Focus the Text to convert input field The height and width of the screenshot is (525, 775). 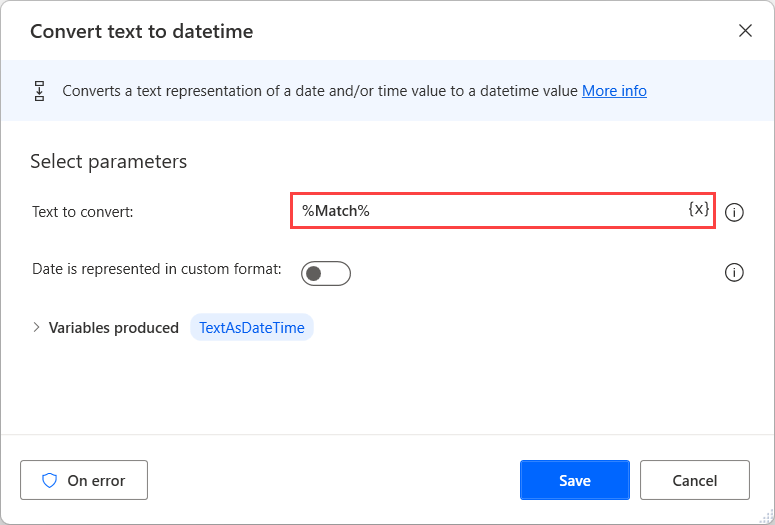pos(502,211)
